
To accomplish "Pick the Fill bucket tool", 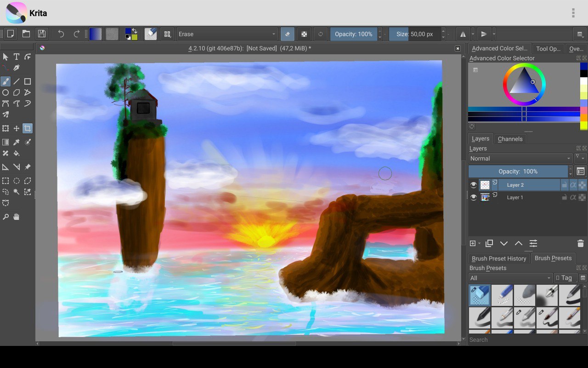I will [x=17, y=153].
